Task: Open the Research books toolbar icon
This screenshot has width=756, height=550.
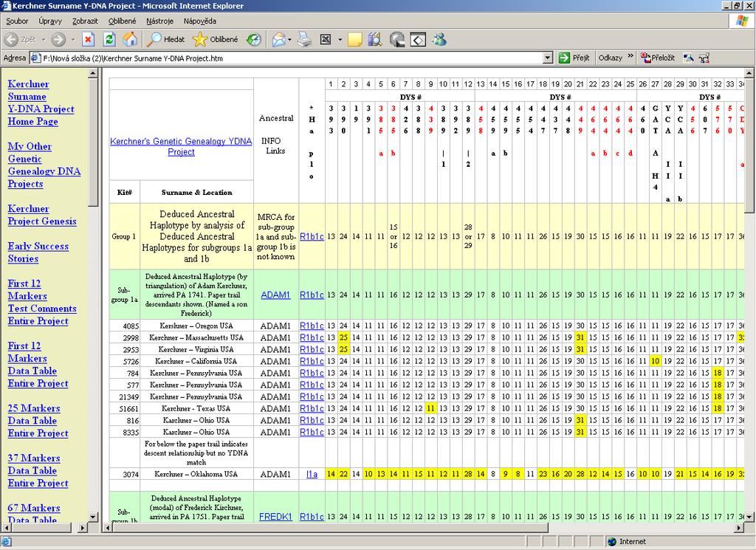Action: tap(374, 40)
